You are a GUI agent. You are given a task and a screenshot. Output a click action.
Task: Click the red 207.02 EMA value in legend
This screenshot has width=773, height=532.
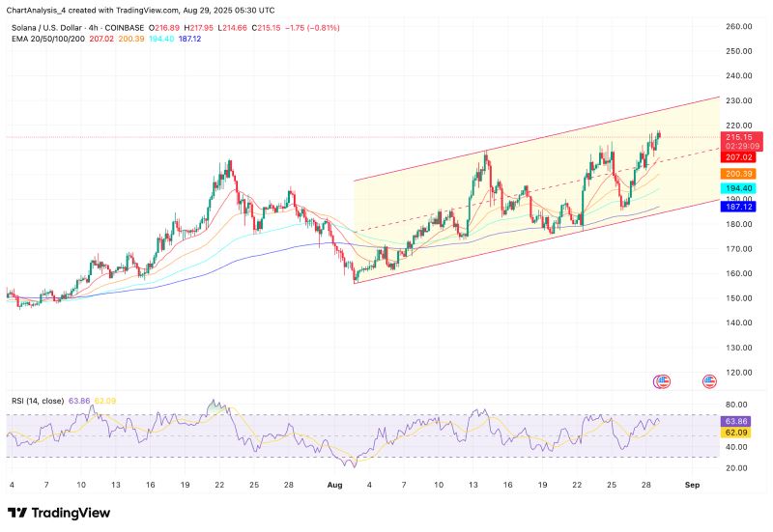pos(100,37)
